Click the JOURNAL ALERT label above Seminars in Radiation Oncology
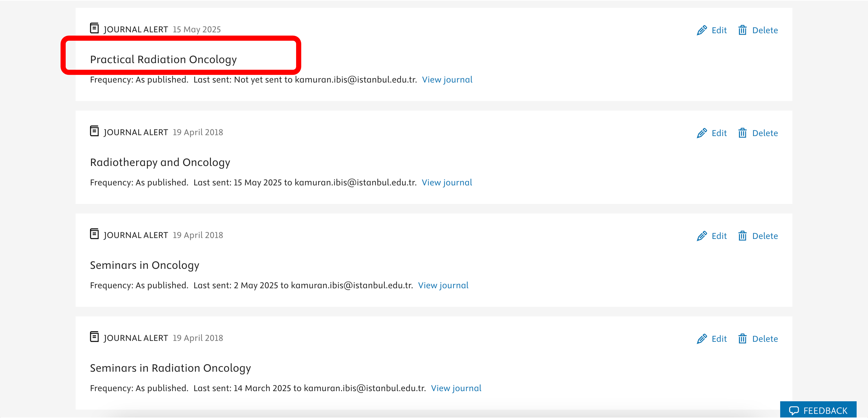This screenshot has width=868, height=418. [x=136, y=338]
